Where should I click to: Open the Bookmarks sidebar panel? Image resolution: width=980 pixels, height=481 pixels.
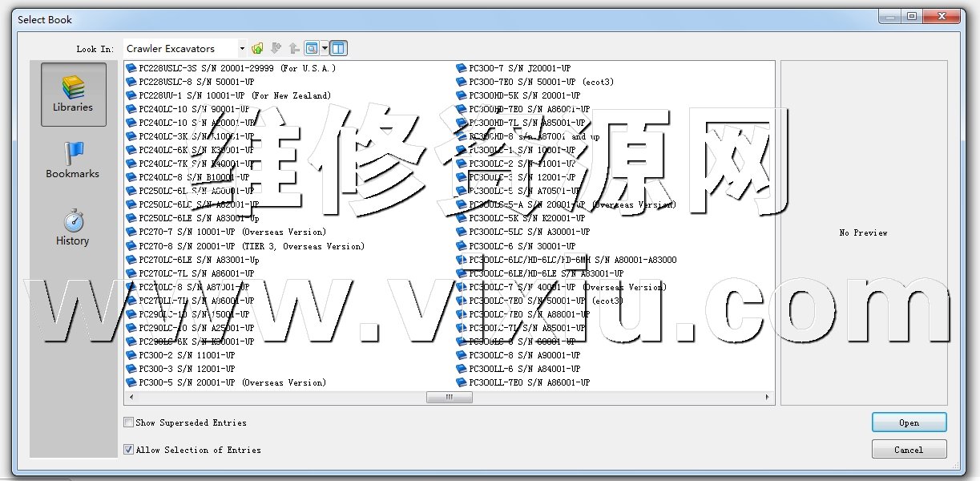(x=73, y=160)
